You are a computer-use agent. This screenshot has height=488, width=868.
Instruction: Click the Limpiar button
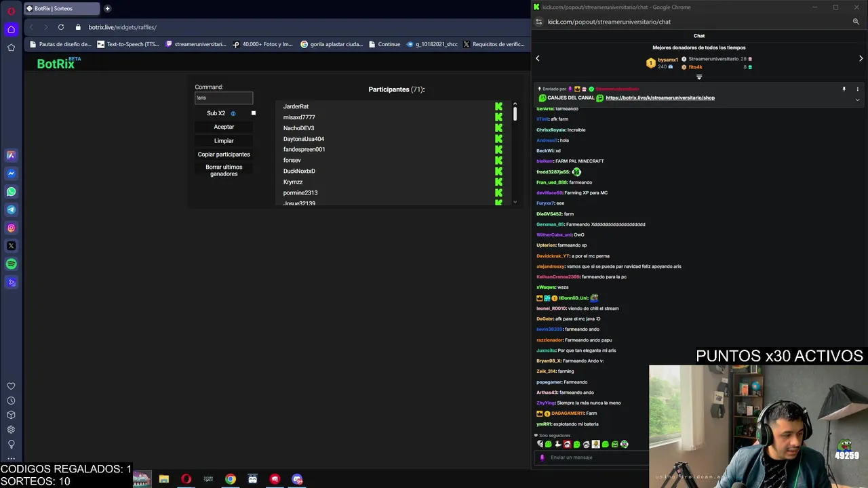224,141
